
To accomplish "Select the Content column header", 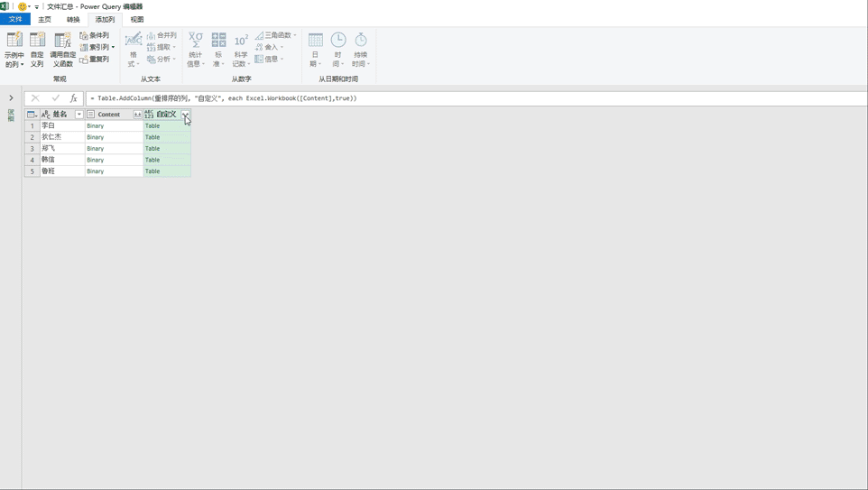I will tap(109, 115).
